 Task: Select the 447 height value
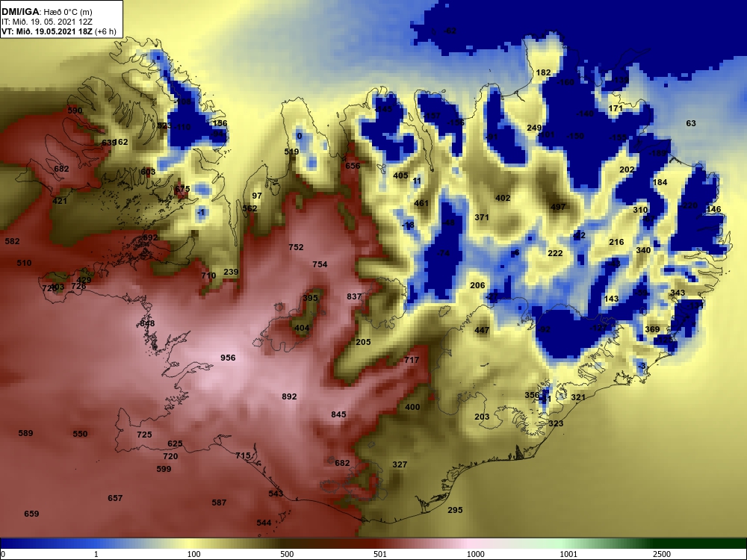point(482,330)
